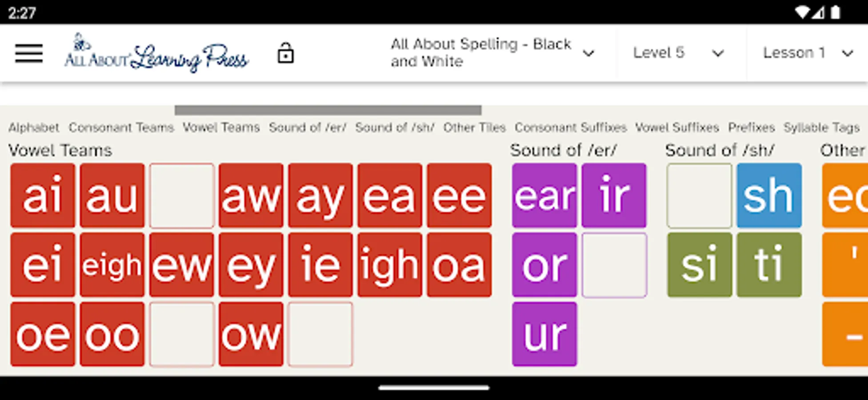The image size is (868, 400).
Task: Tap the battery icon in the status bar
Action: pos(836,12)
